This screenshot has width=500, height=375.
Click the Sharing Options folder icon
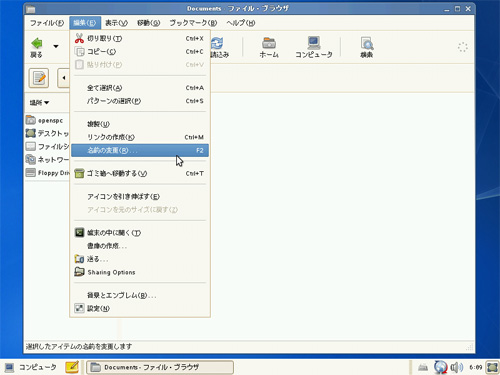[x=79, y=272]
